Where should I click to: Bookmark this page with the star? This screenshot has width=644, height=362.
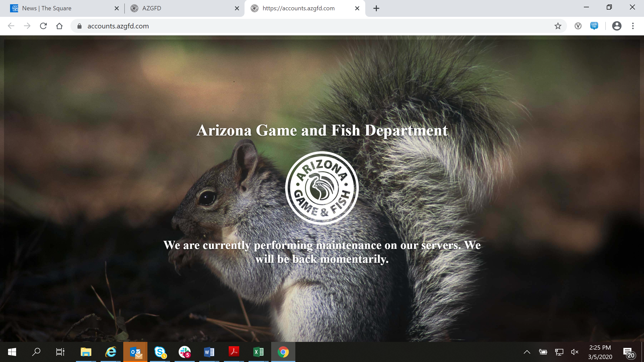point(558,26)
